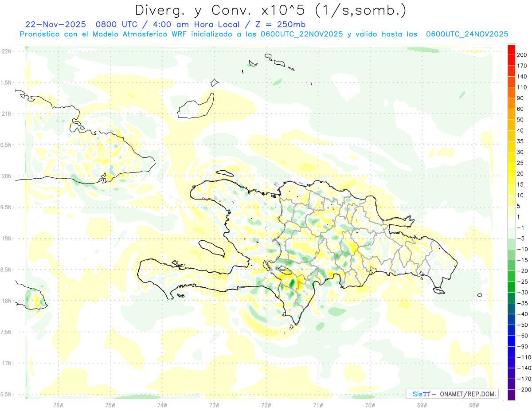Select the dark purple swatch below -200
This screenshot has width=532, height=411.
pyautogui.click(x=511, y=395)
